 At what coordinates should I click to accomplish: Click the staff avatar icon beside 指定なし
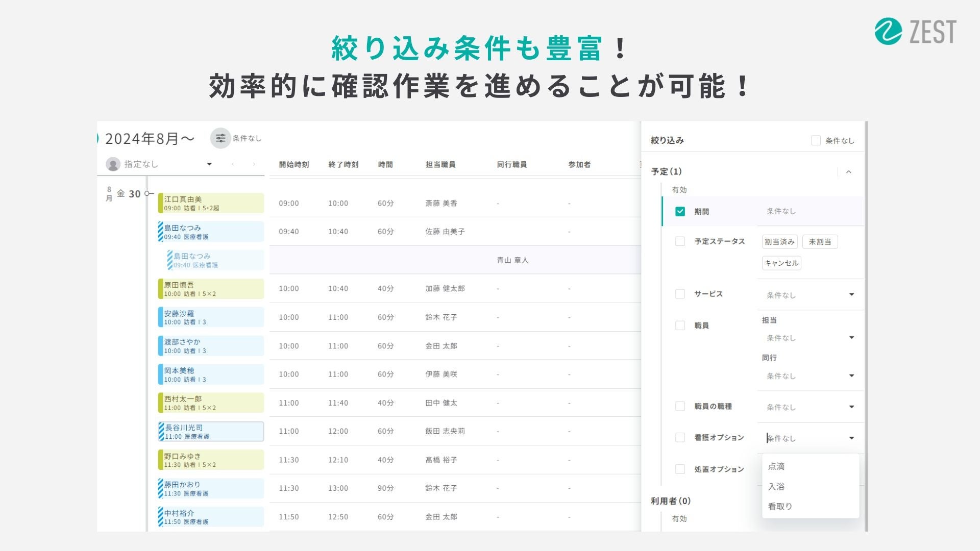tap(113, 164)
